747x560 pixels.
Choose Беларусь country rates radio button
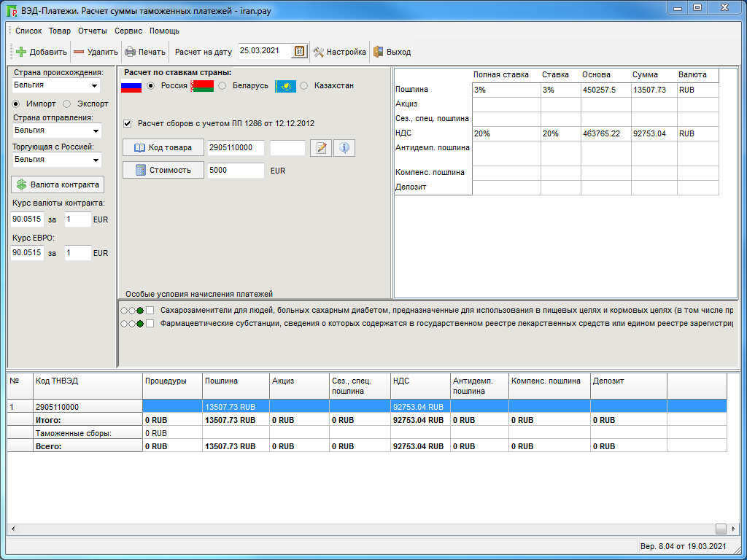tap(222, 85)
